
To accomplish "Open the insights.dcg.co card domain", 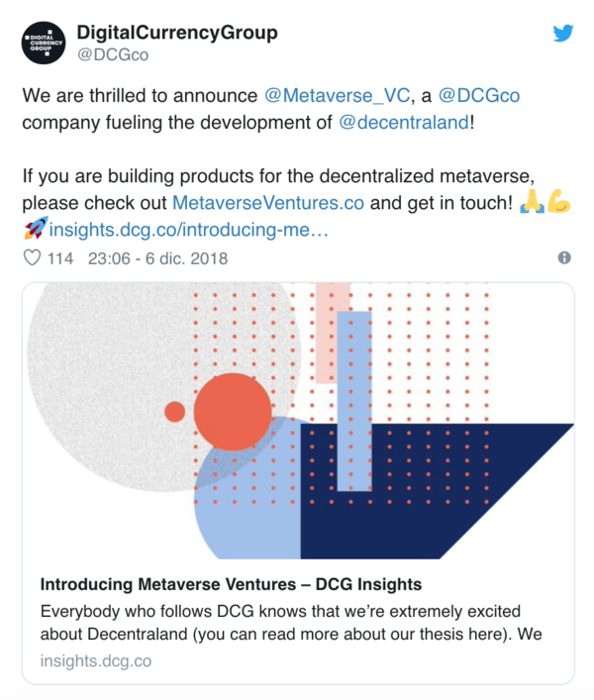I will pos(96,660).
